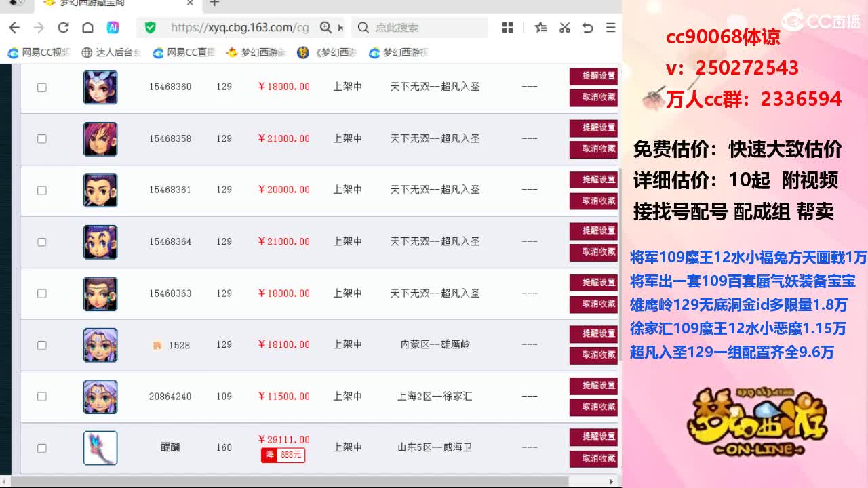Click the browser forward arrow
Screen dimensions: 868x488
(39, 28)
